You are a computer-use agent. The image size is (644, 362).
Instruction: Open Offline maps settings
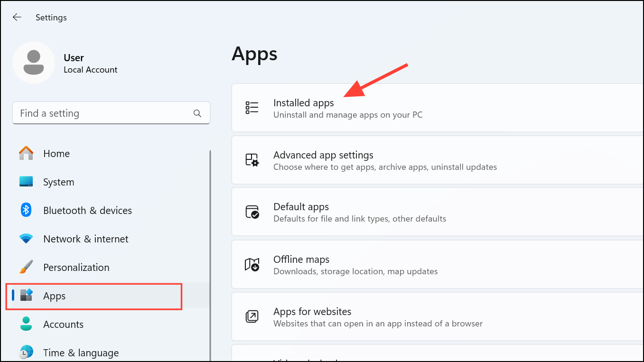pyautogui.click(x=438, y=264)
